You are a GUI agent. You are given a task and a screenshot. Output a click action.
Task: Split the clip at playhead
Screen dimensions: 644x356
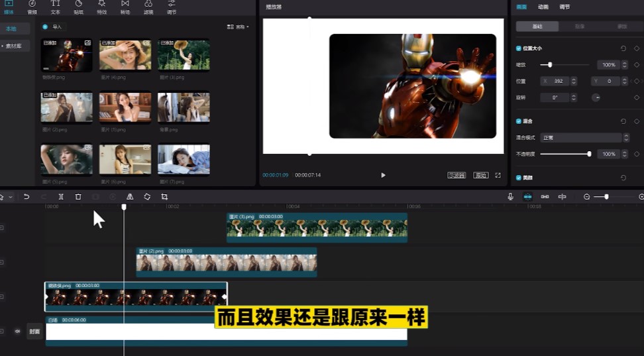61,197
